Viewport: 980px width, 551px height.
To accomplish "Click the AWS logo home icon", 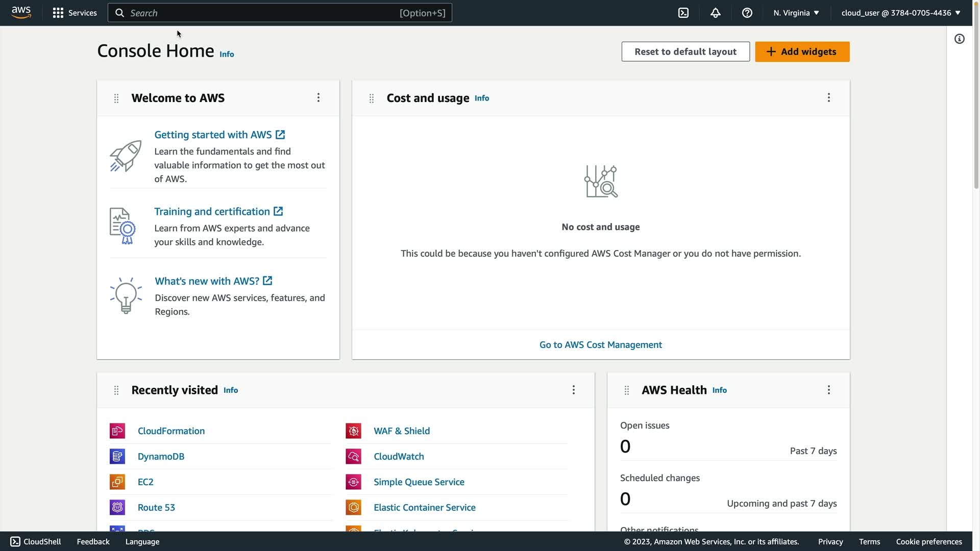I will [21, 12].
